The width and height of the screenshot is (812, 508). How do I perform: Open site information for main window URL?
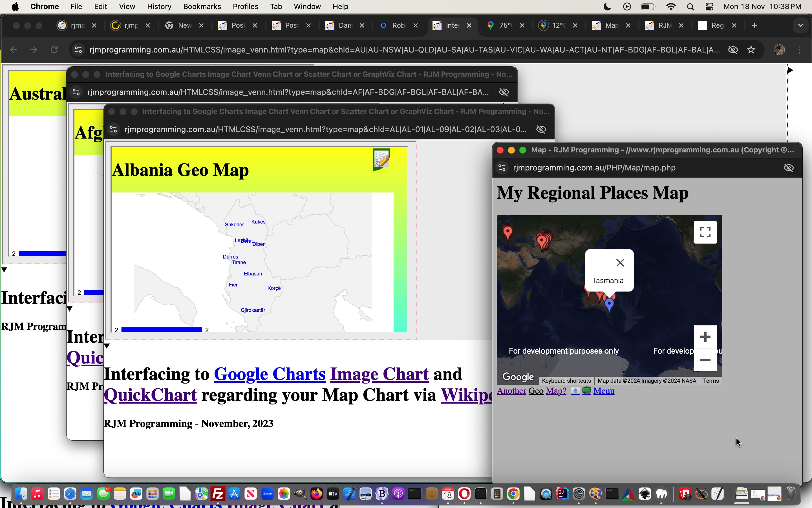pos(78,50)
